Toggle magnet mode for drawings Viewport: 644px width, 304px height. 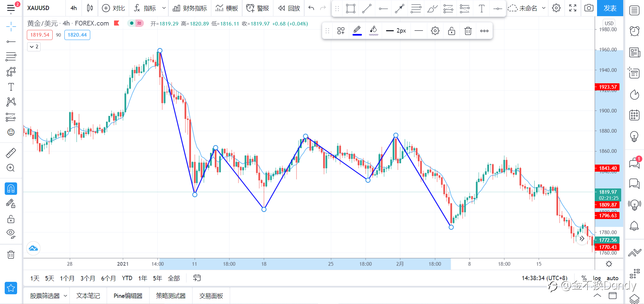(11, 189)
